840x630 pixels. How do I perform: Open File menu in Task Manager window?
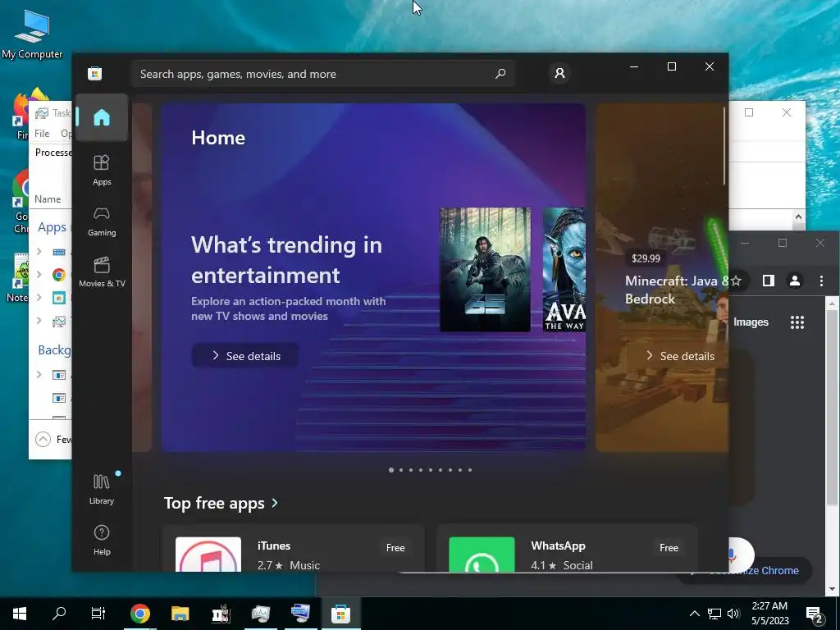pos(42,134)
